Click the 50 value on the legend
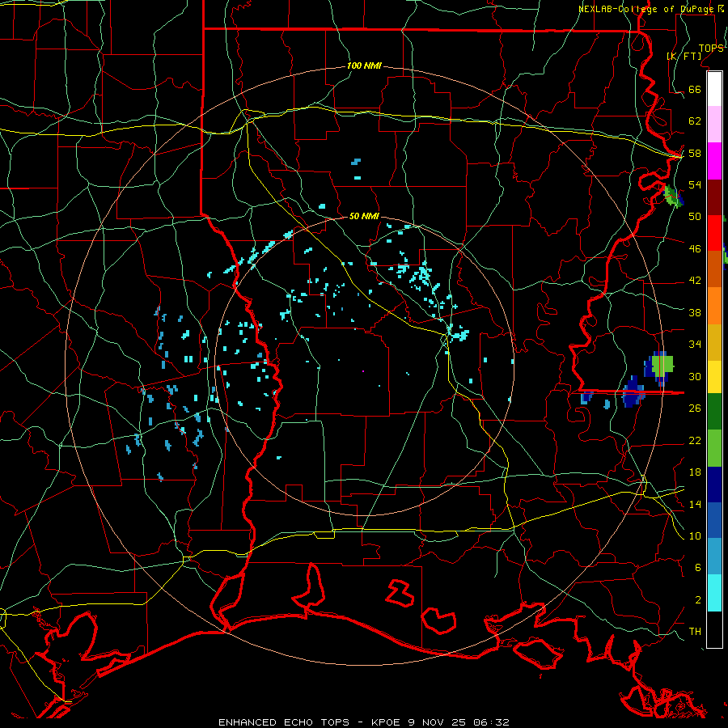The image size is (728, 728). click(x=695, y=216)
